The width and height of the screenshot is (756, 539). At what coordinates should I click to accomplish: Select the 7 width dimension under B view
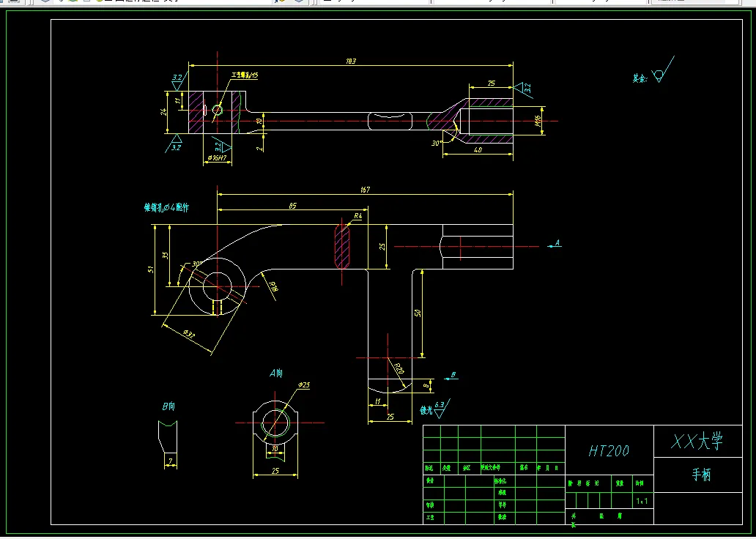(x=170, y=462)
